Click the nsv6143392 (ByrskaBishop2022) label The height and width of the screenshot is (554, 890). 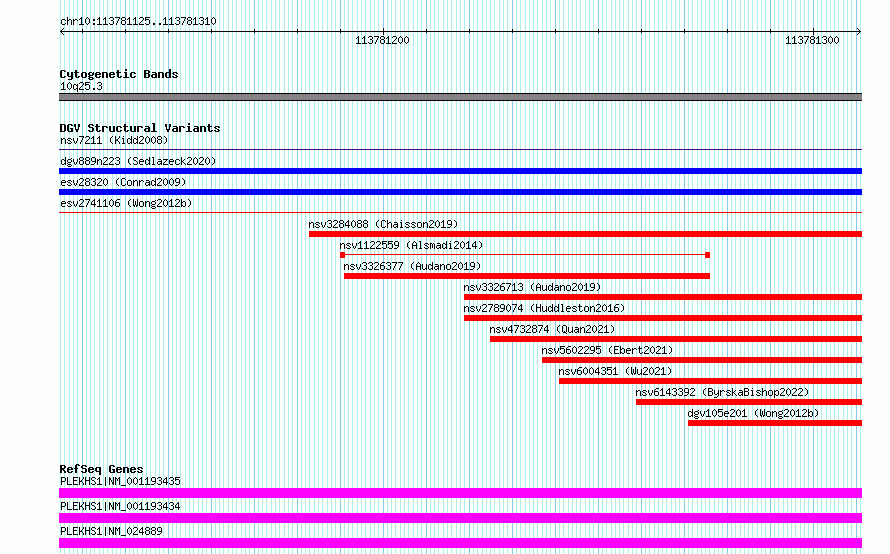(722, 392)
